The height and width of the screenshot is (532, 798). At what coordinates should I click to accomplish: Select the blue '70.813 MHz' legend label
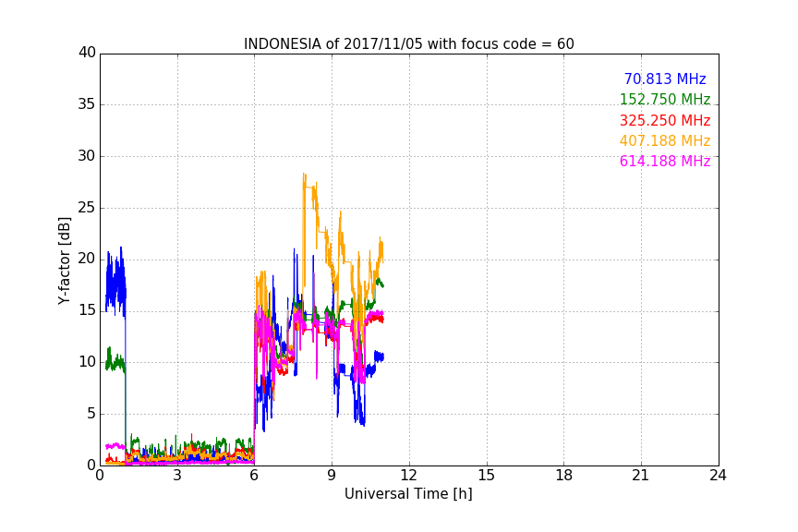click(665, 79)
